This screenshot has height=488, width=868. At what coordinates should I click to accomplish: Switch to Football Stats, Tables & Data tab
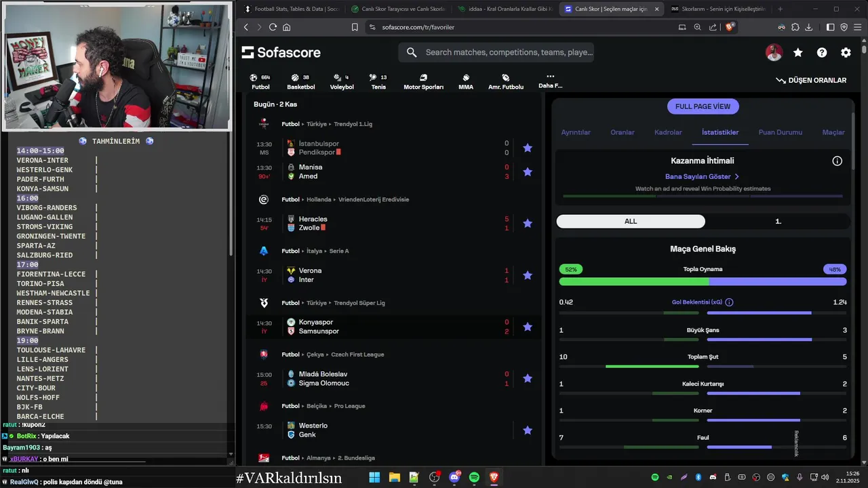(291, 9)
